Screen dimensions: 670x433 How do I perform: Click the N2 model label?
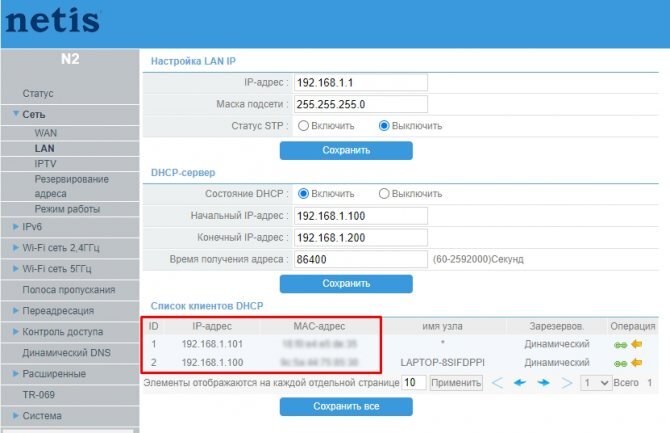click(70, 59)
